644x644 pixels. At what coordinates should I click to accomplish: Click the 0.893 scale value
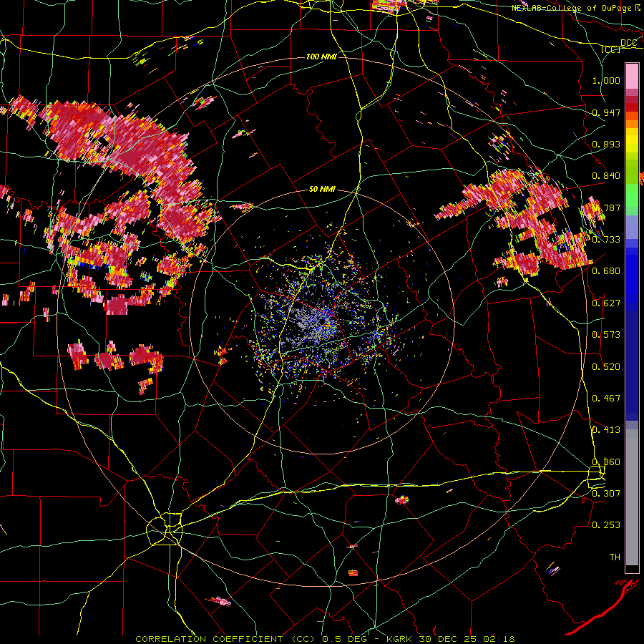tap(606, 144)
